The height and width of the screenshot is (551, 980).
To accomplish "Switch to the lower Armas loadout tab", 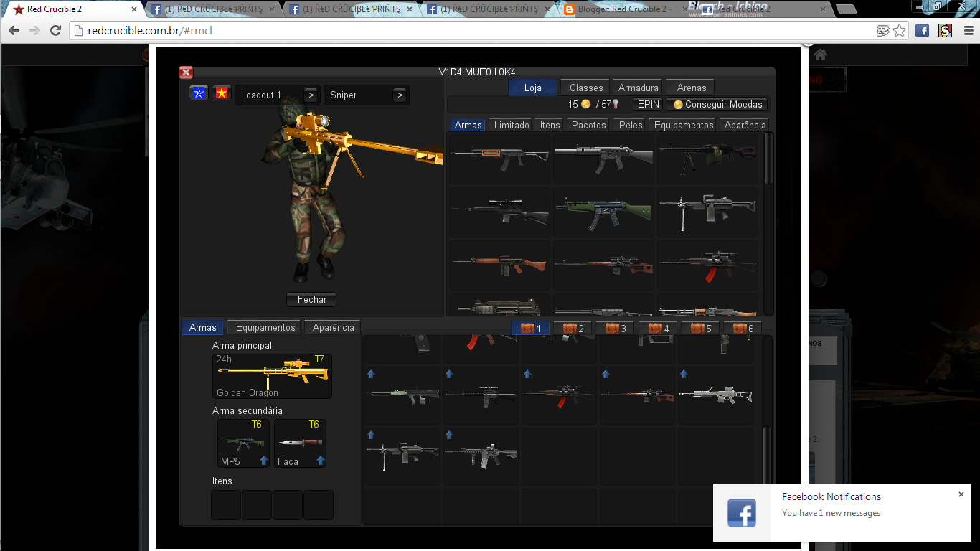I will (203, 327).
